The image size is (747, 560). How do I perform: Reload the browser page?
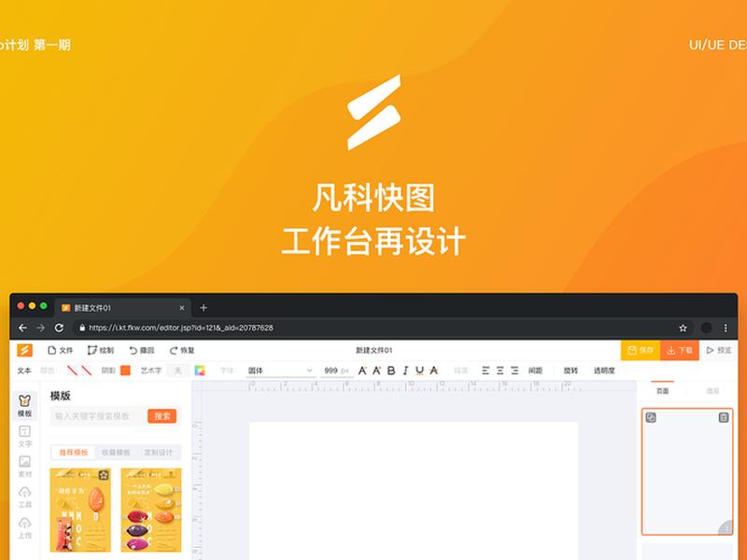(x=59, y=328)
